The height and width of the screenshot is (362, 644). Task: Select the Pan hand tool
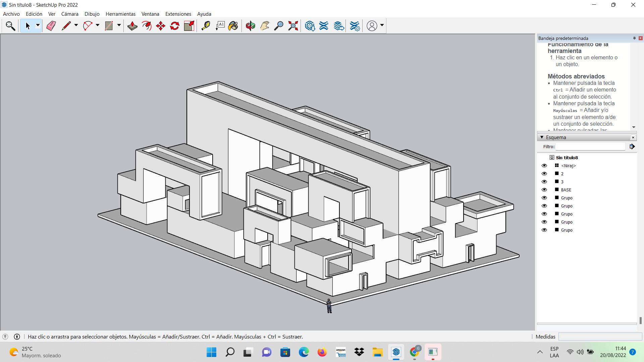coord(265,26)
